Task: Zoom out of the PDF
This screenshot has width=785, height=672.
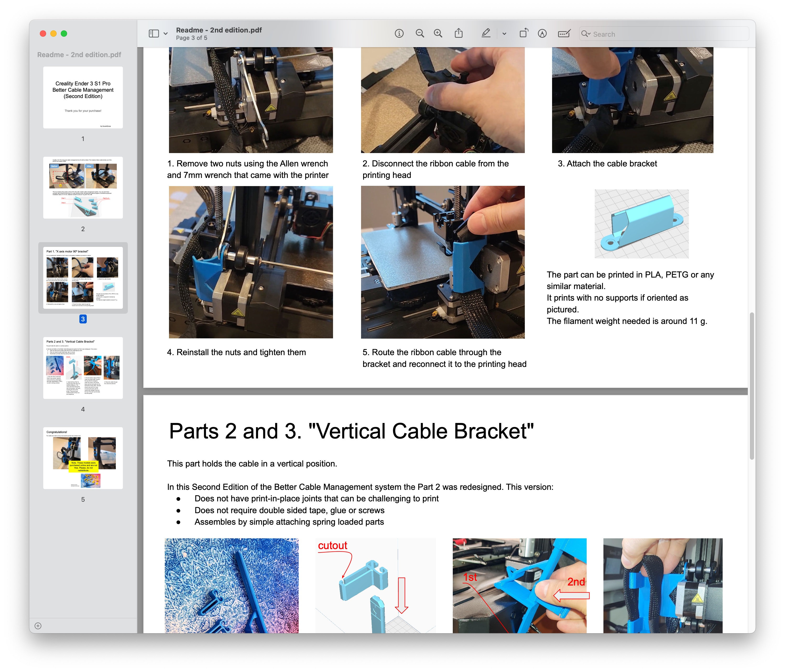Action: pyautogui.click(x=420, y=34)
